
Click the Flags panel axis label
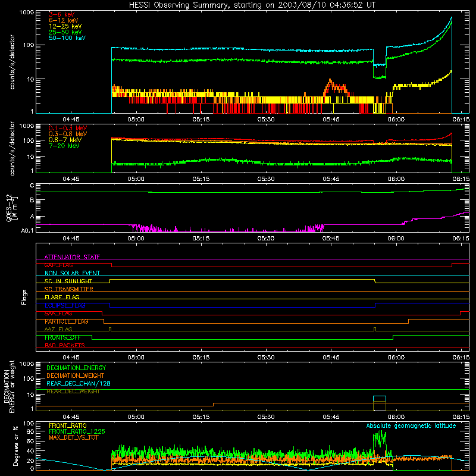pyautogui.click(x=24, y=297)
